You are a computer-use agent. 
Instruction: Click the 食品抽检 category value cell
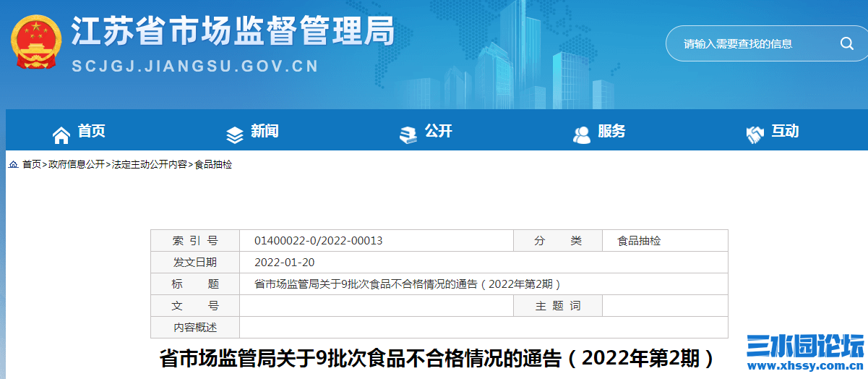pyautogui.click(x=665, y=241)
